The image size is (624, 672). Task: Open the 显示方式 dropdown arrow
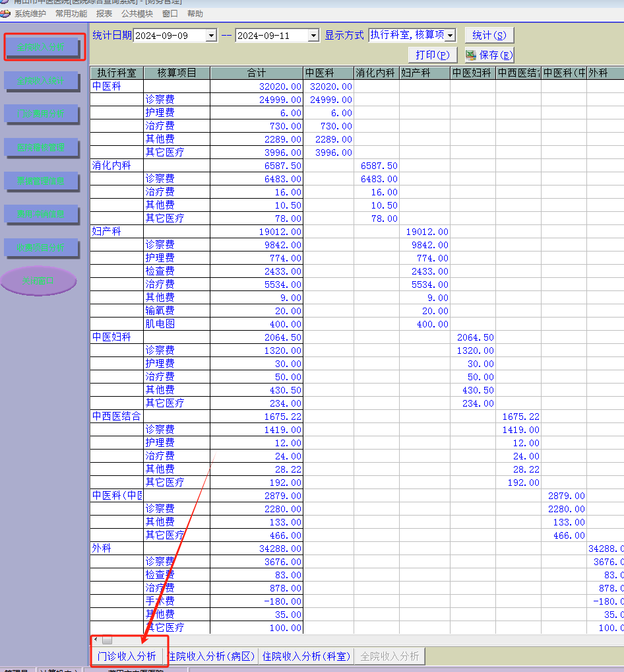pyautogui.click(x=451, y=35)
